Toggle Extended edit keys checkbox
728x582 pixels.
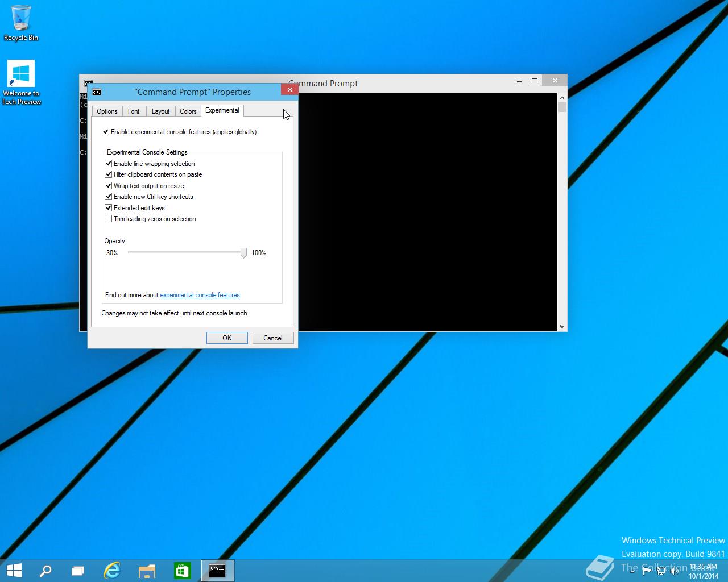pyautogui.click(x=108, y=208)
